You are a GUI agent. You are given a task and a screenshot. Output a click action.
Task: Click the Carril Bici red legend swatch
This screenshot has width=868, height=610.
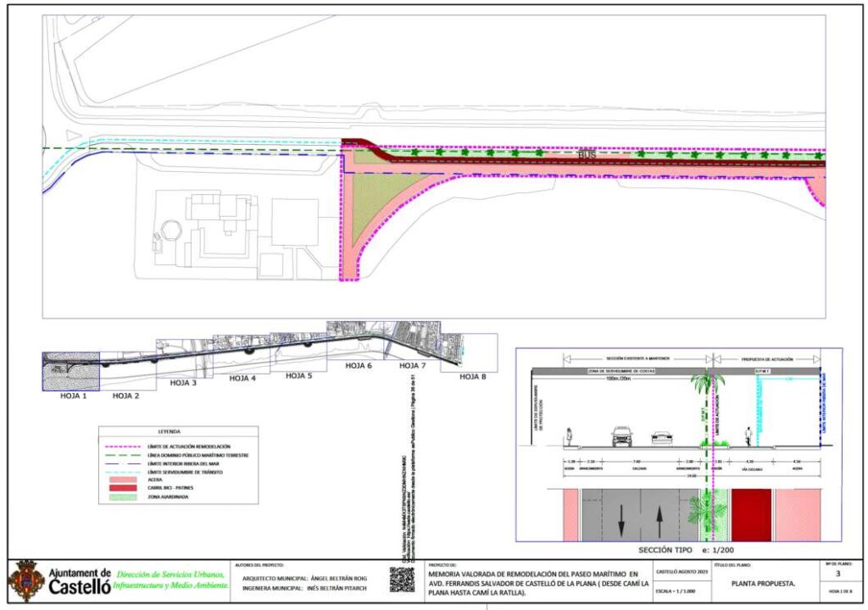click(121, 490)
